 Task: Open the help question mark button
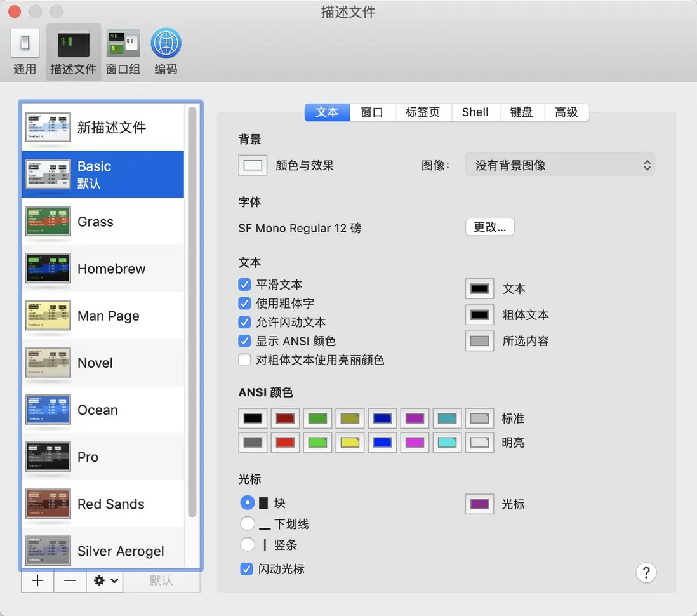click(x=646, y=572)
